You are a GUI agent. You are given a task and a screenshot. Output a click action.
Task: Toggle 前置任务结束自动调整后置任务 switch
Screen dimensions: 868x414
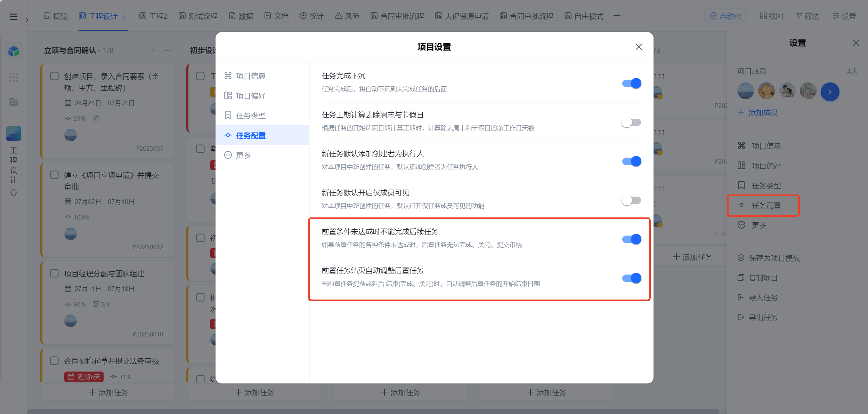(x=631, y=278)
